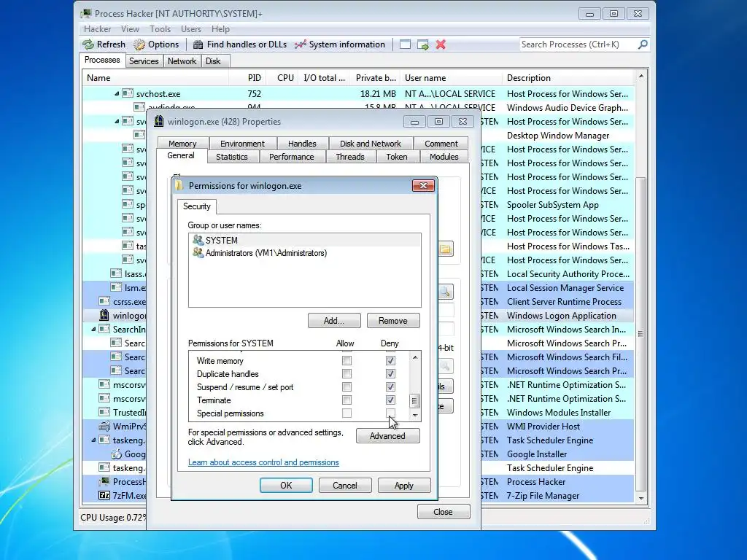Click the first svchost.exe process icon
This screenshot has height=560, width=747.
coord(127,93)
